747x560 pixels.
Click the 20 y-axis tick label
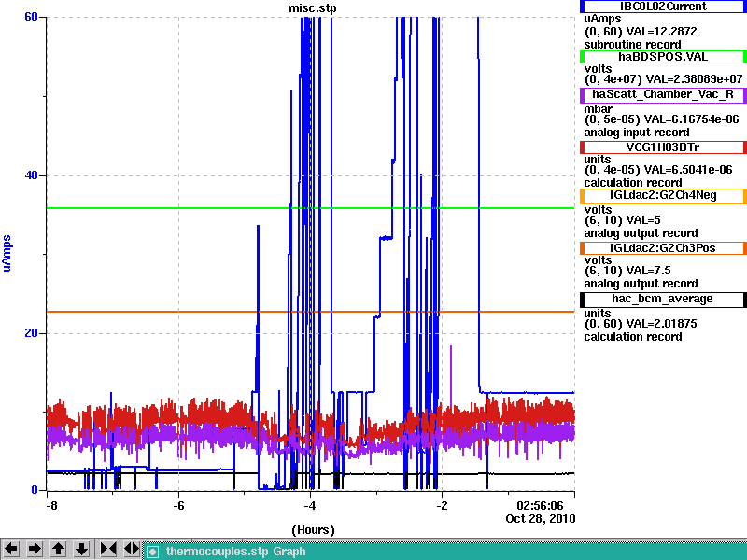tap(31, 333)
